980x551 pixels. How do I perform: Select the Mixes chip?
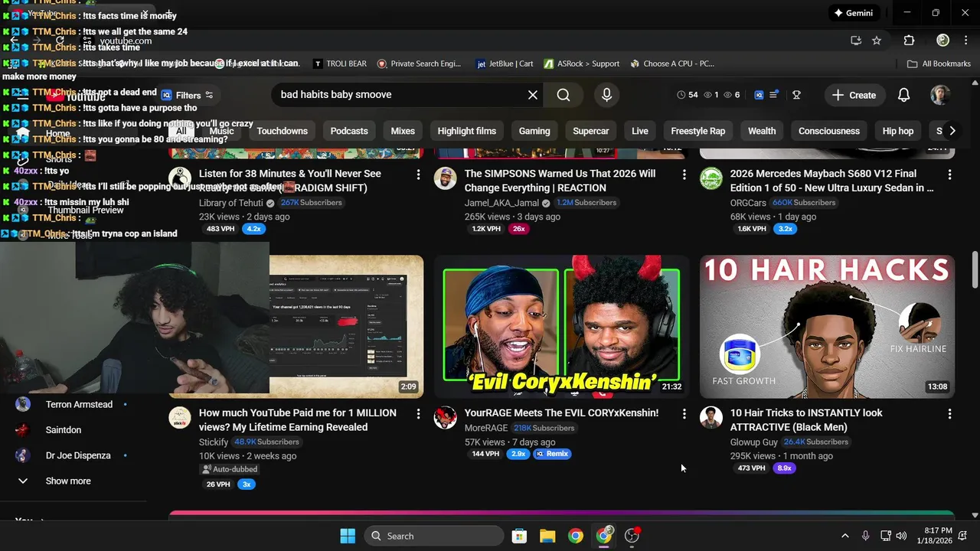(x=403, y=131)
